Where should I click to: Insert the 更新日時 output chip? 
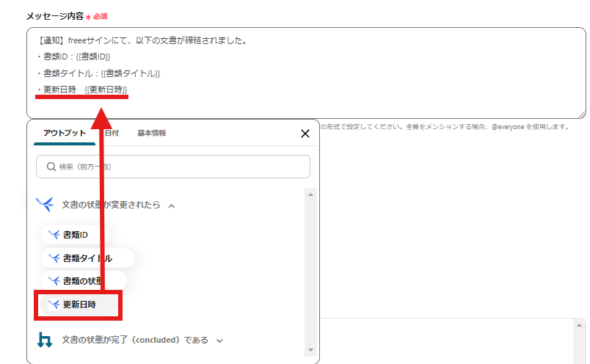(x=79, y=305)
